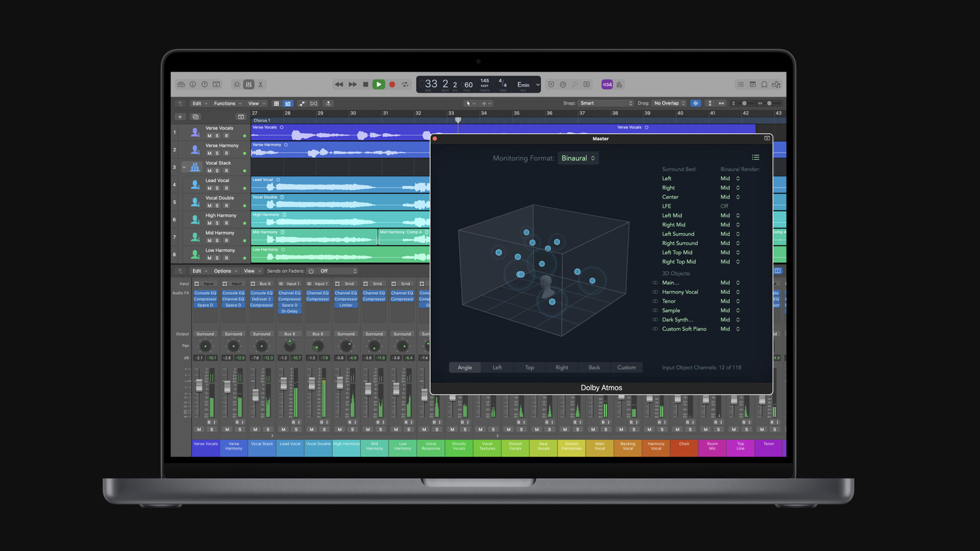The image size is (980, 551).
Task: Click the Chorus 1 arrangement marker
Action: point(262,120)
